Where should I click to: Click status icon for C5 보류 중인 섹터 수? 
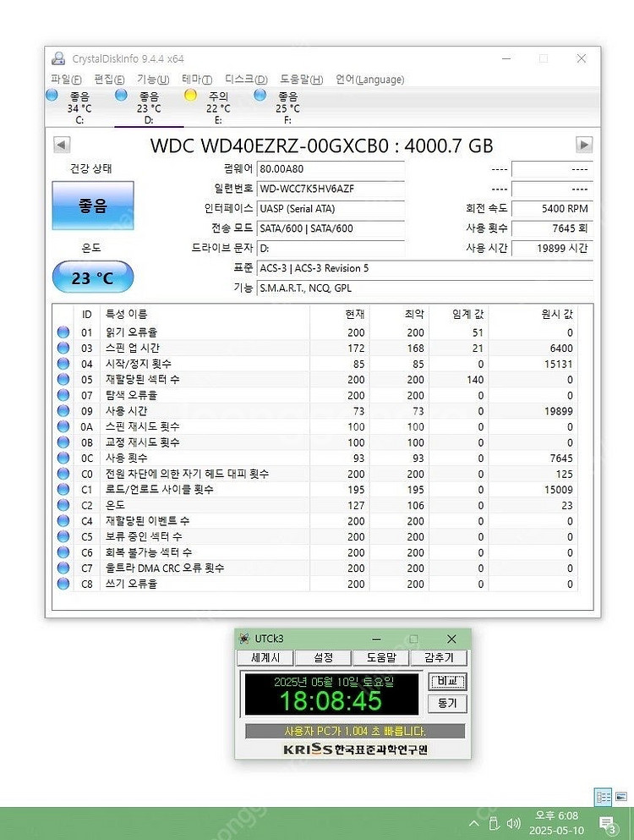(x=63, y=536)
